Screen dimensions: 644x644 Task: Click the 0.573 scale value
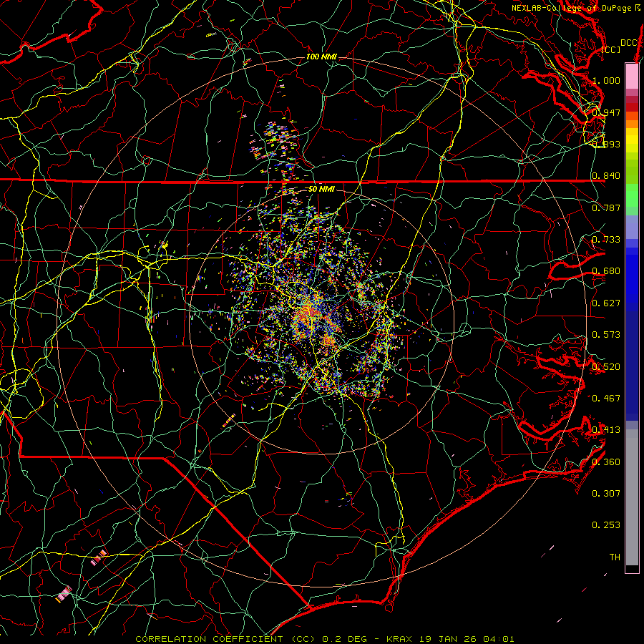coord(606,334)
